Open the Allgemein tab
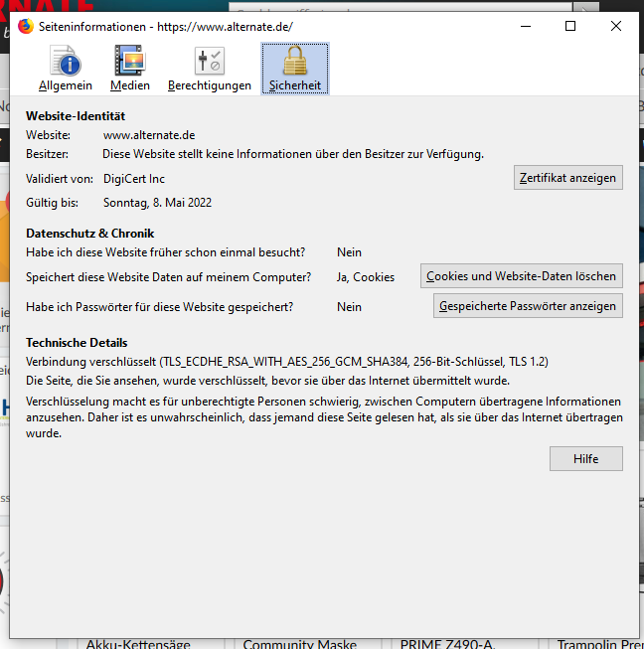The height and width of the screenshot is (649, 644). (66, 69)
